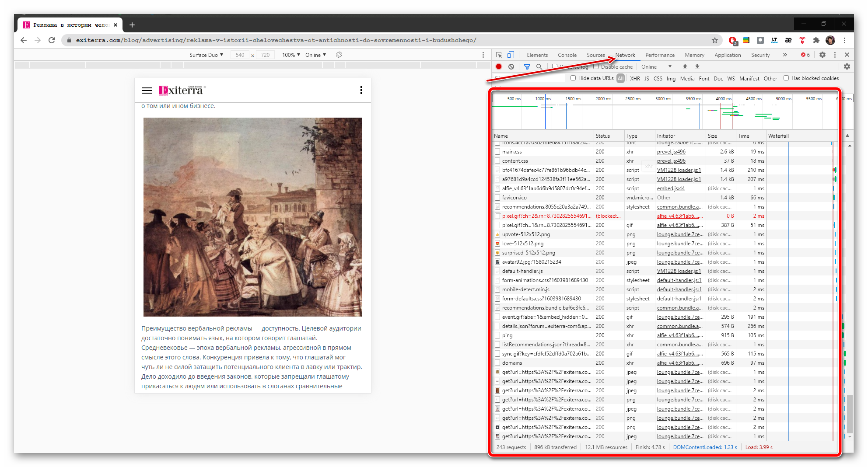Image resolution: width=868 pixels, height=467 pixels.
Task: Reload the page in Chrome
Action: pos(52,40)
